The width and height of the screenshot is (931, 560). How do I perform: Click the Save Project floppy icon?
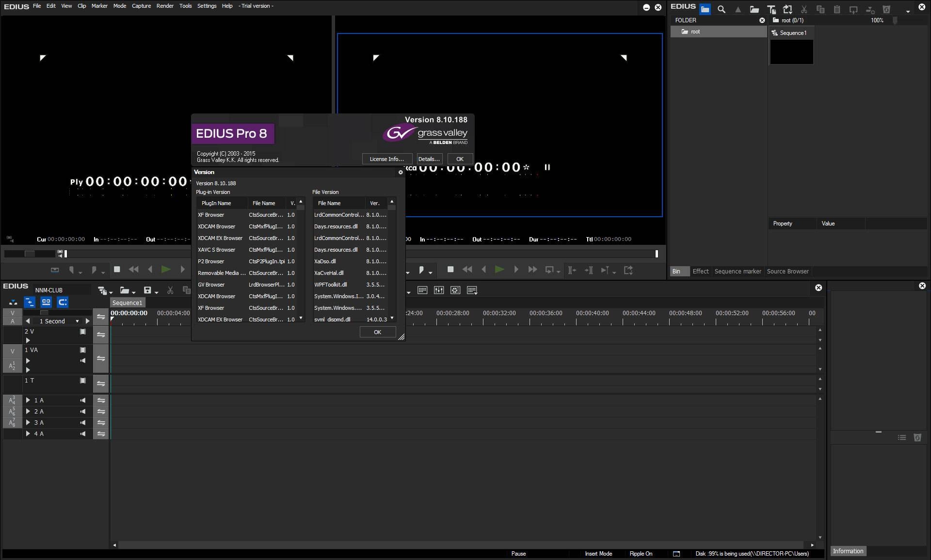(x=147, y=290)
